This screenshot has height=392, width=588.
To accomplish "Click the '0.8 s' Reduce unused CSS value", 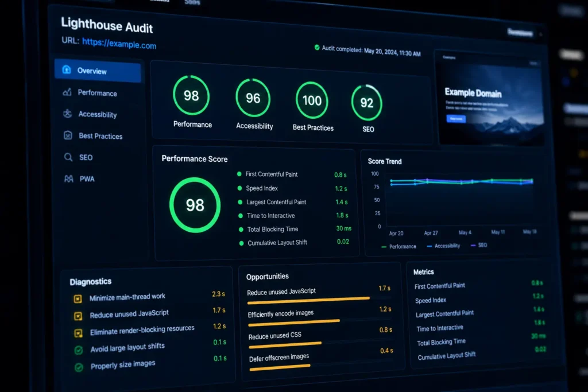I will tap(385, 330).
